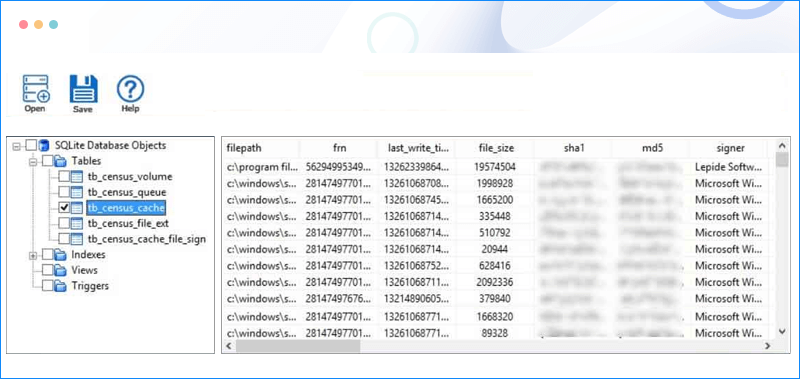Check the Triggers checkbox
Viewport: 800px width, 379px height.
click(x=47, y=286)
